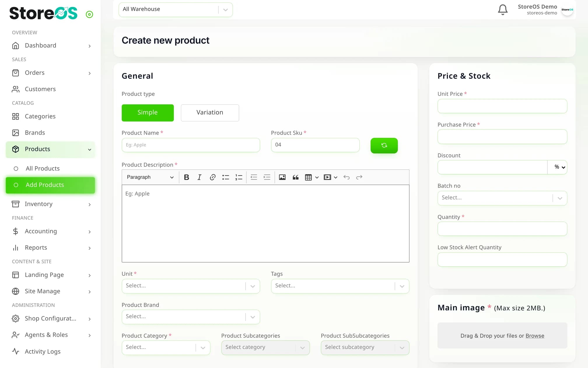This screenshot has width=588, height=368.
Task: Open All Products submenu item
Action: click(x=50, y=169)
